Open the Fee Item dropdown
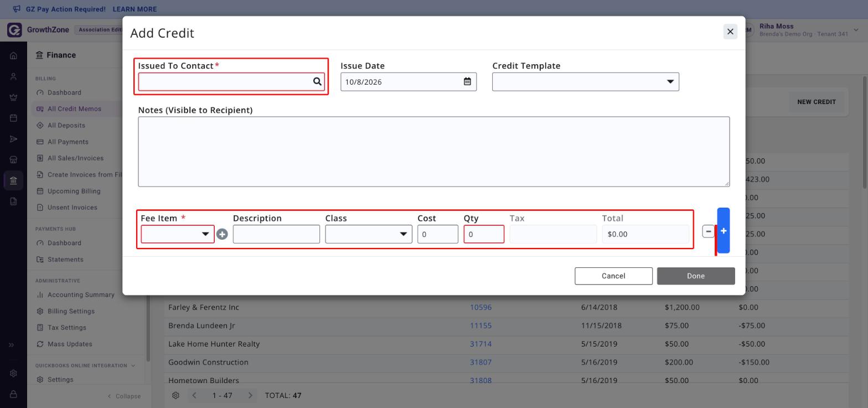Image resolution: width=868 pixels, height=408 pixels. click(x=178, y=234)
